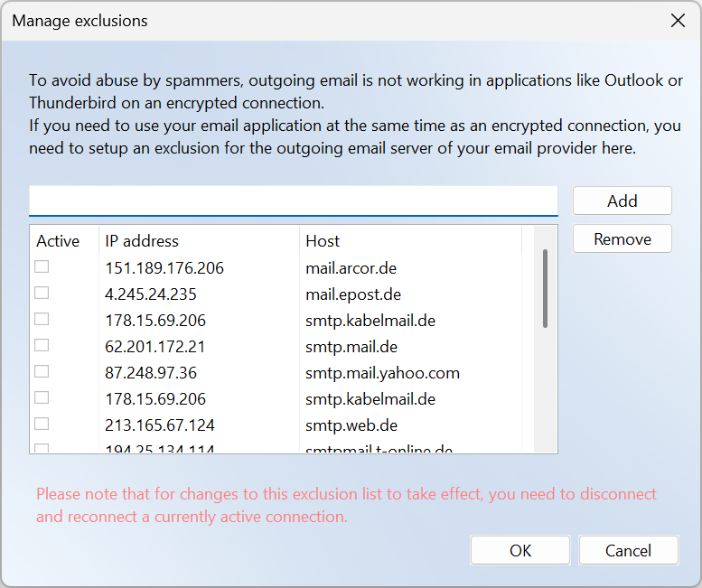702x588 pixels.
Task: Select the smtp.mail.de host entry
Action: coord(351,347)
